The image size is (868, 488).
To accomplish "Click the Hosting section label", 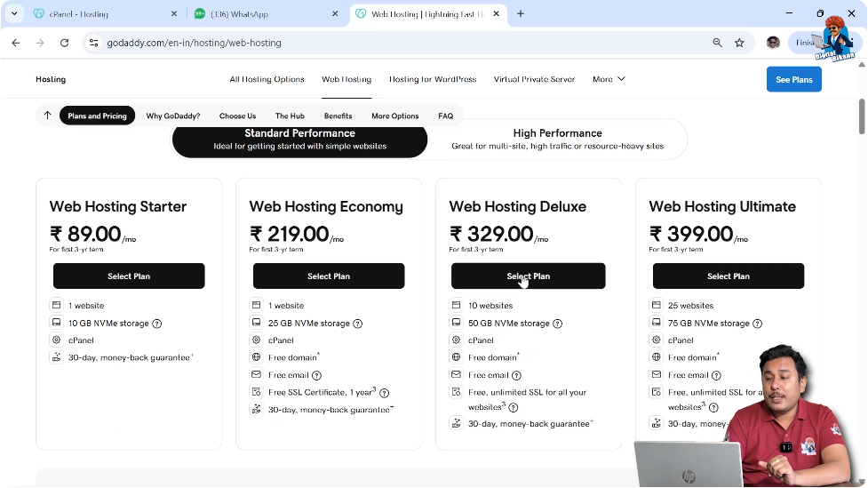I will coord(51,79).
